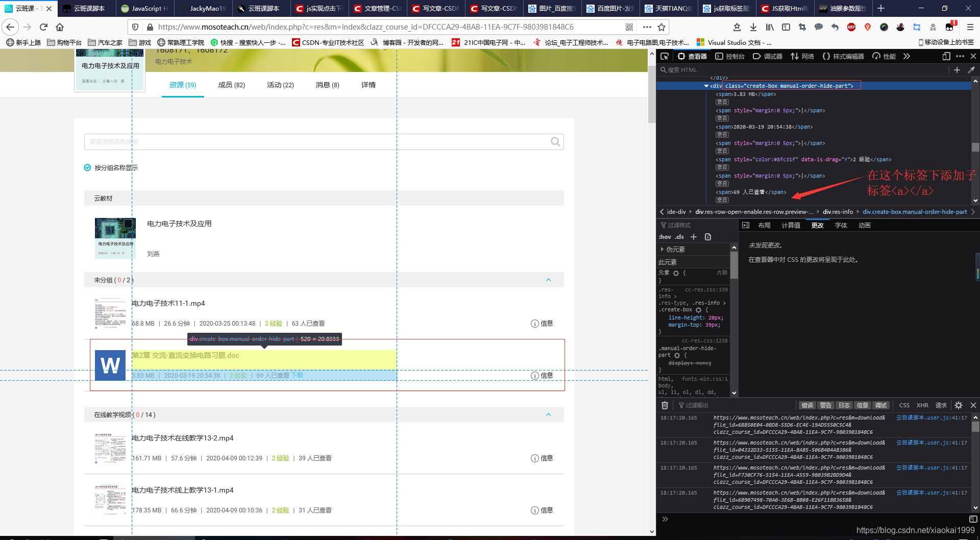The width and height of the screenshot is (980, 540).
Task: Toggle the sidebar icon in browser toolbar
Action: click(x=786, y=27)
